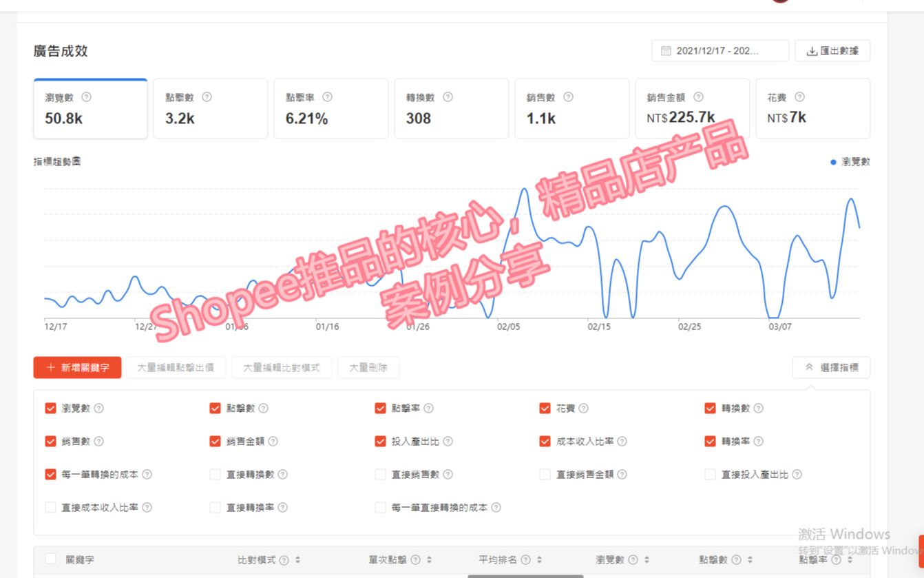The image size is (924, 578).
Task: Click help icon beside 每一筆直接轉換的成本 checkbox
Action: (x=496, y=508)
